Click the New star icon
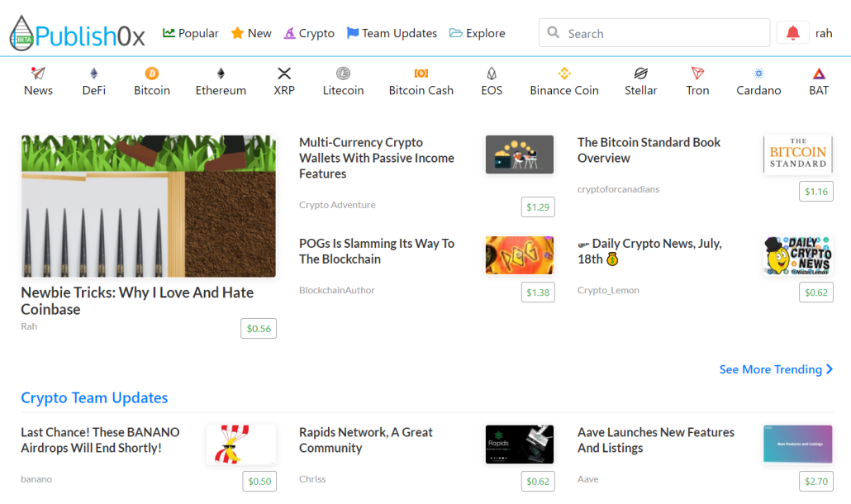Viewport: 851px width, 504px height. click(x=237, y=33)
